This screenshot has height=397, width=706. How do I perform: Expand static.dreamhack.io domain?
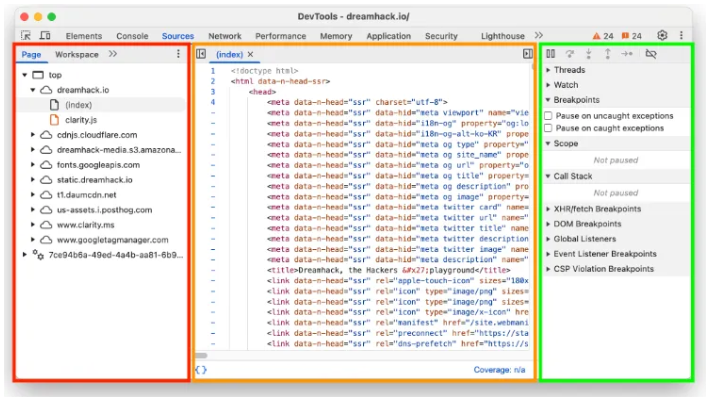[33, 180]
